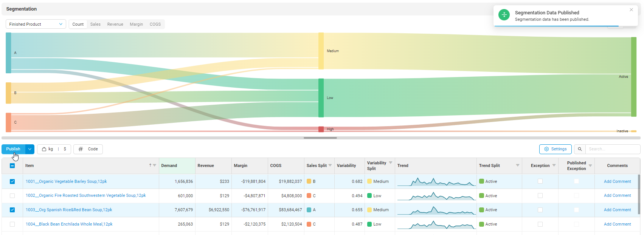
Task: Add Comment for item 1001
Action: (x=617, y=181)
